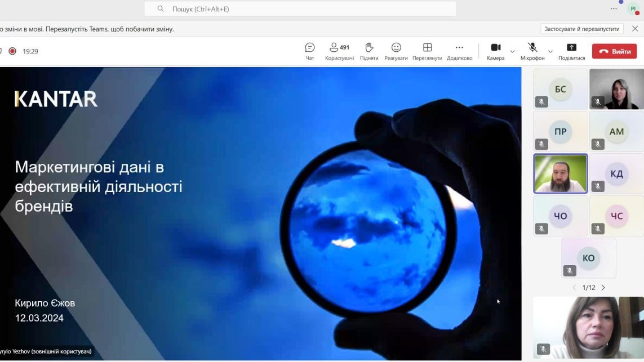This screenshot has width=644, height=362.
Task: Go to next page of participants
Action: click(x=603, y=288)
